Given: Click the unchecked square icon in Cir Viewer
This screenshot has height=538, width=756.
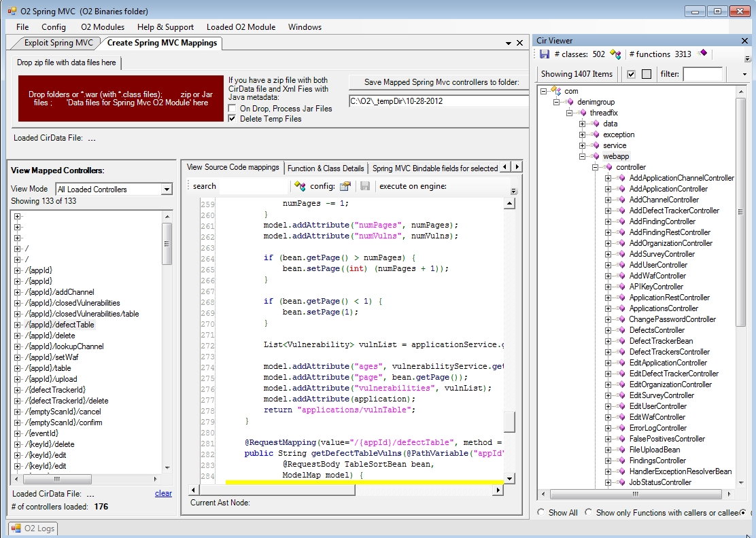Looking at the screenshot, I should [647, 74].
